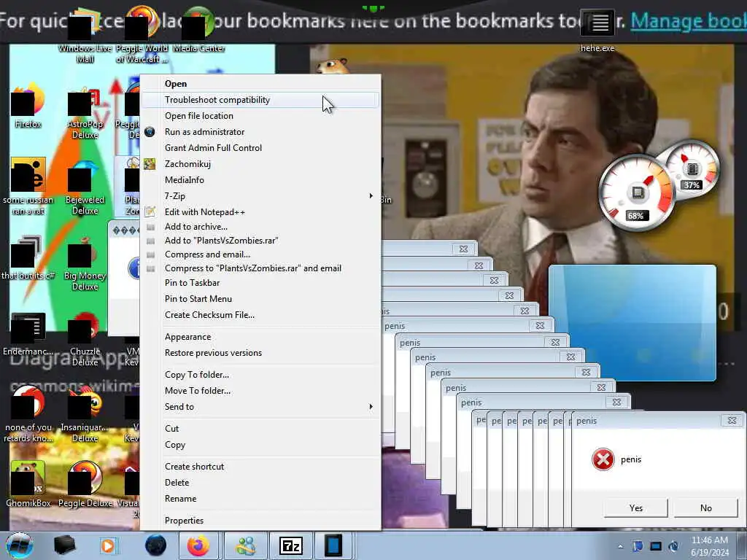This screenshot has height=560, width=747.
Task: Select the Zachomikuj menu entry
Action: (260, 164)
